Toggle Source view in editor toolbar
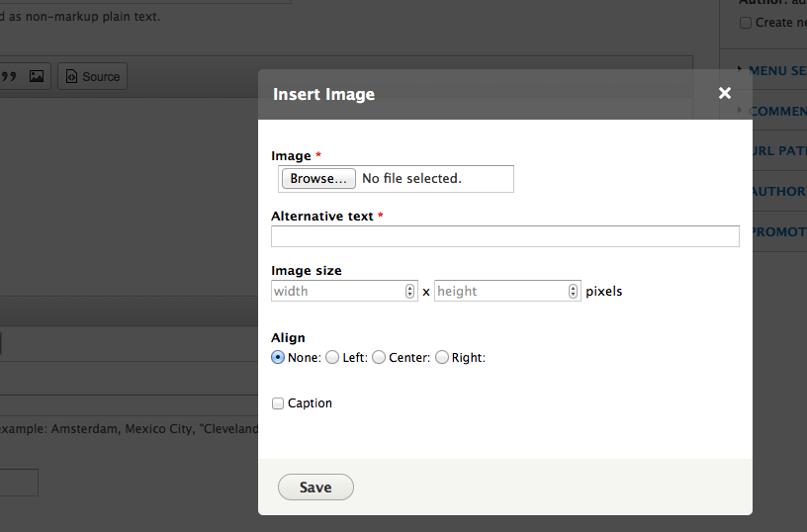The width and height of the screenshot is (807, 532). pyautogui.click(x=93, y=76)
